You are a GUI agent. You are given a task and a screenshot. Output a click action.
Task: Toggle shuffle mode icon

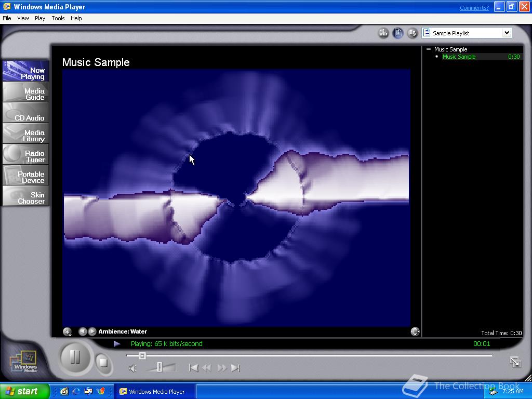(413, 33)
